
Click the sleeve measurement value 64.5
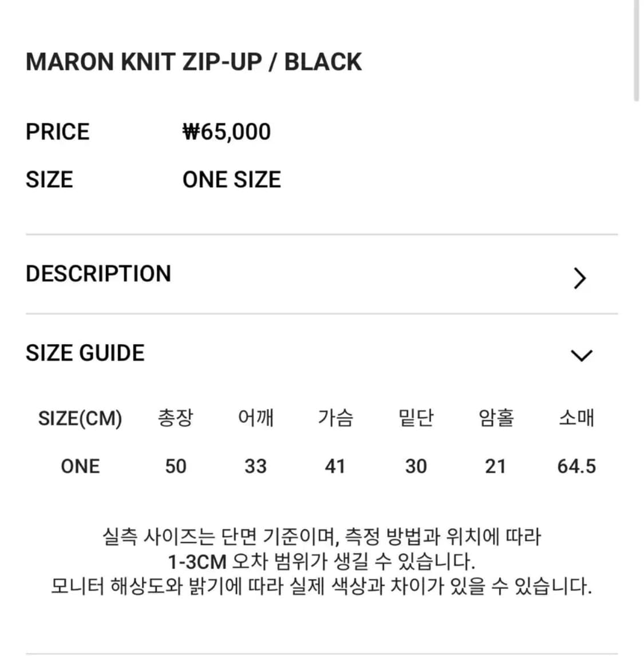[575, 465]
